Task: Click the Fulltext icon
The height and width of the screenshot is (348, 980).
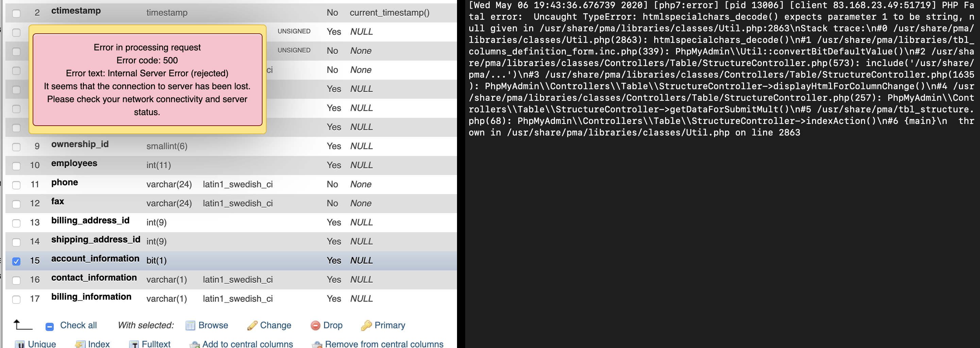Action: coord(134,344)
